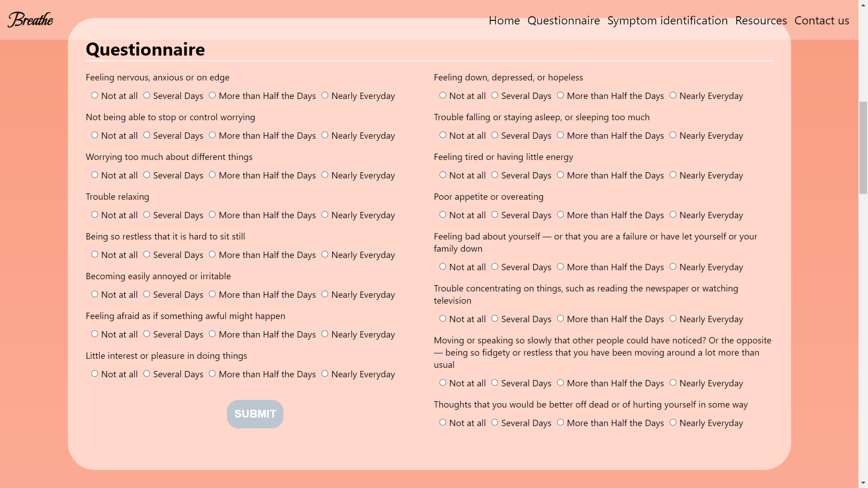Click the page vertical scrollbar thumb
Viewport: 868px width, 488px height.
[x=863, y=148]
